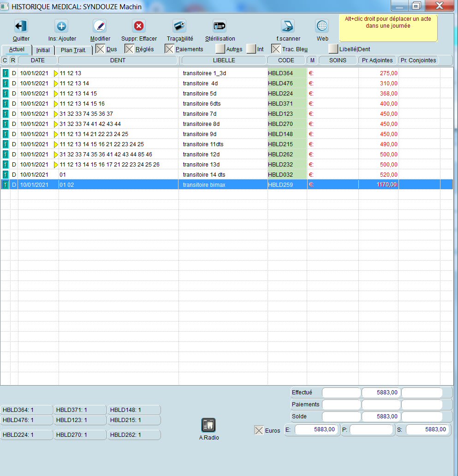This screenshot has height=476, width=458.
Task: Switch to the Initial tab
Action: 43,50
